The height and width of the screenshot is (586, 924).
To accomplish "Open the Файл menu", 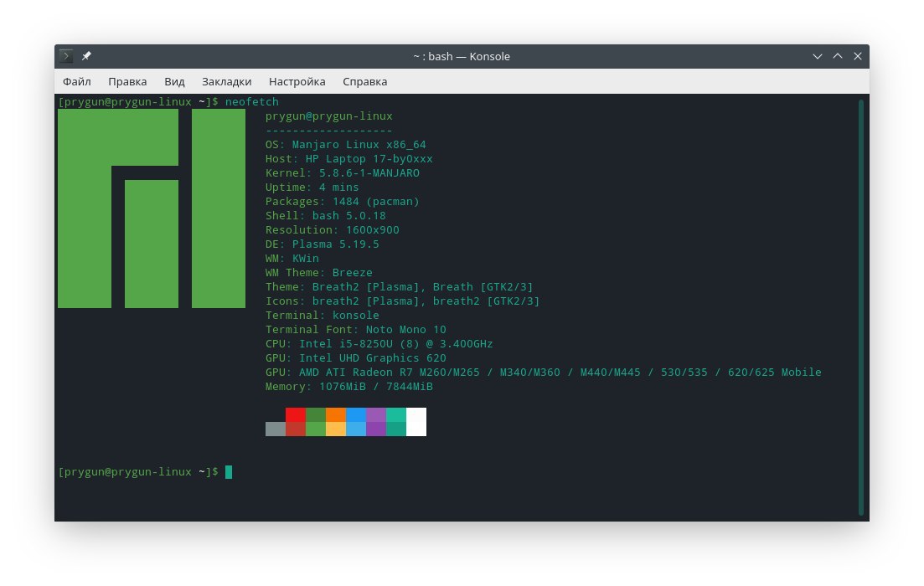I will click(x=76, y=81).
